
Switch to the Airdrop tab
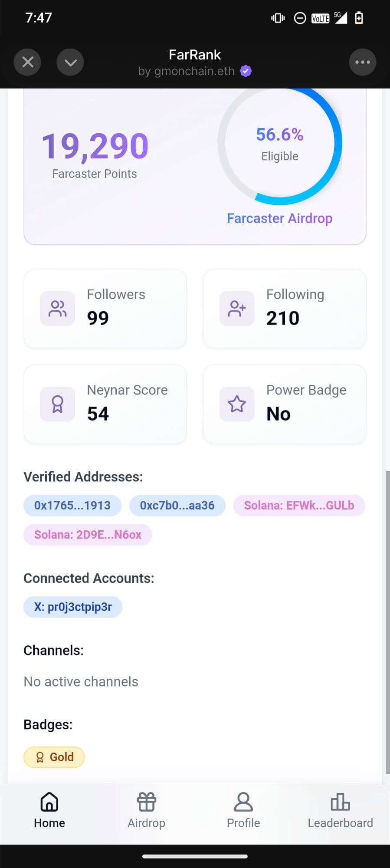click(146, 810)
